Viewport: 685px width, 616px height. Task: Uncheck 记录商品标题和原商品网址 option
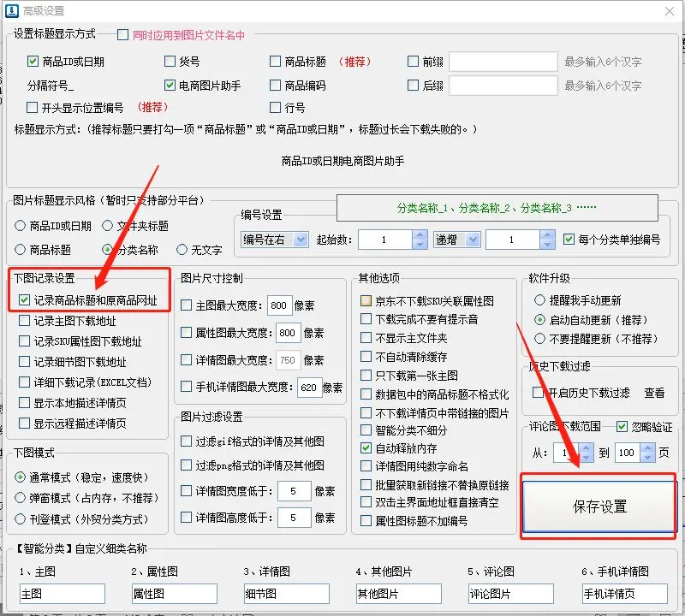tap(26, 301)
